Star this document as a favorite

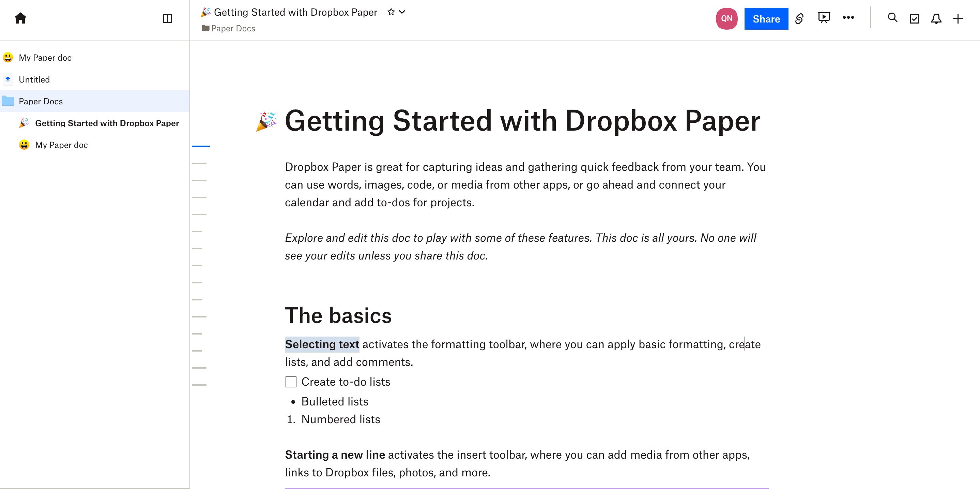391,12
